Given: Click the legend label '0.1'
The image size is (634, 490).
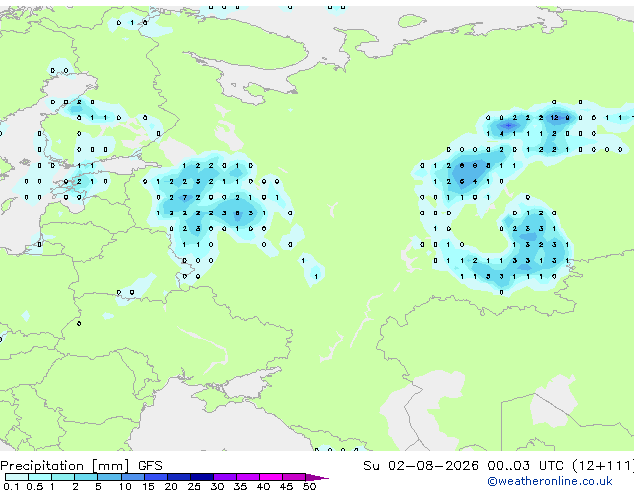Looking at the screenshot, I should click(11, 486).
